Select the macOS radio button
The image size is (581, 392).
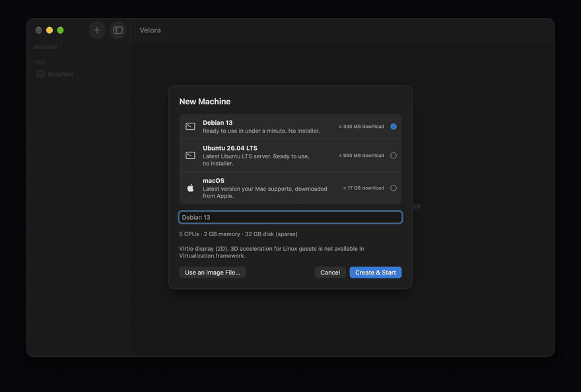pyautogui.click(x=393, y=188)
